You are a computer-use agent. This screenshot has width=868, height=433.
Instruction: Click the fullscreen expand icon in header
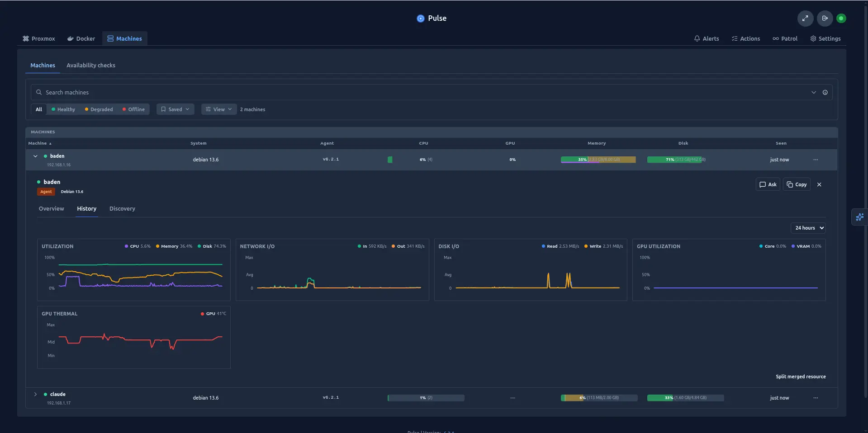(x=805, y=19)
